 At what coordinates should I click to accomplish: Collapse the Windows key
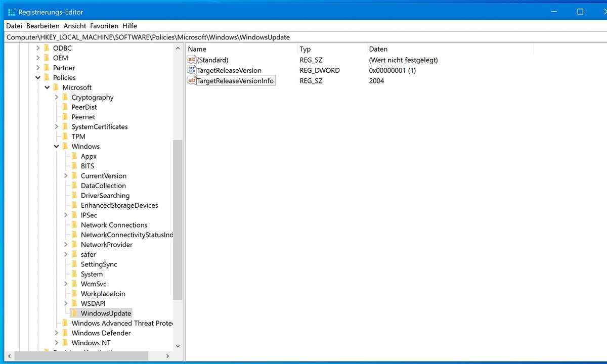57,147
